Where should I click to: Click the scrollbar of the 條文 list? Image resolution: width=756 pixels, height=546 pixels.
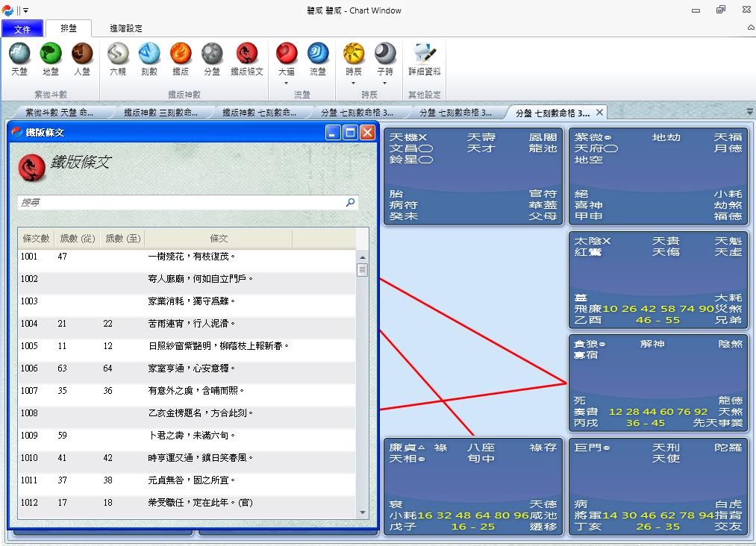click(363, 373)
